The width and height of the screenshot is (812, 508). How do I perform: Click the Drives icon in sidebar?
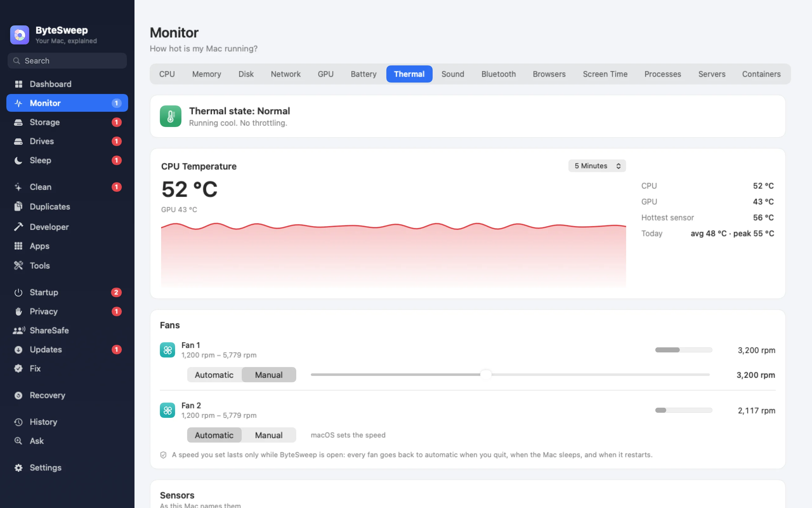click(18, 142)
